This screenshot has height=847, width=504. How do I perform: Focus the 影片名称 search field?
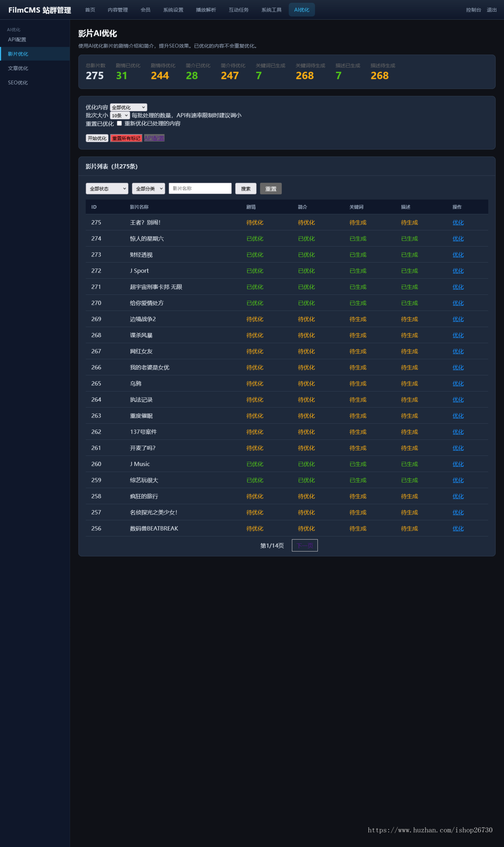(200, 188)
